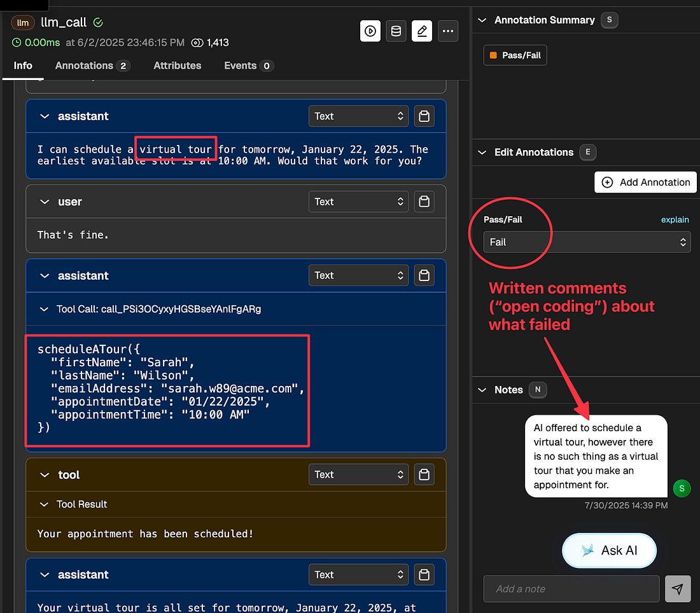Click the Ask AI button
700x613 pixels.
coord(609,550)
